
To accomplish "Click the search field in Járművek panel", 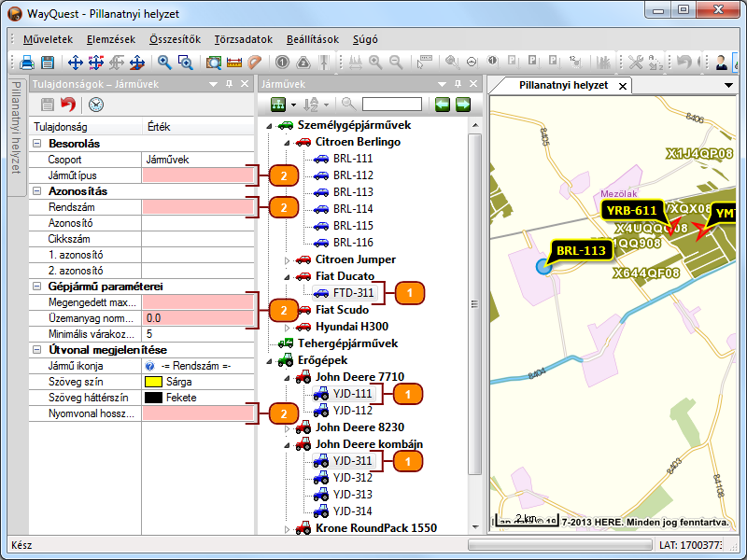I will [x=392, y=104].
